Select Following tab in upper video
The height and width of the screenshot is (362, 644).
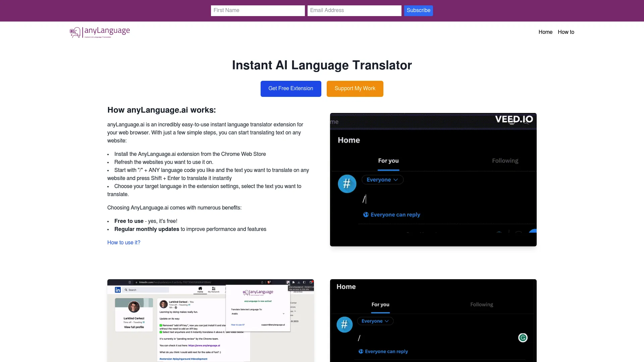505,161
